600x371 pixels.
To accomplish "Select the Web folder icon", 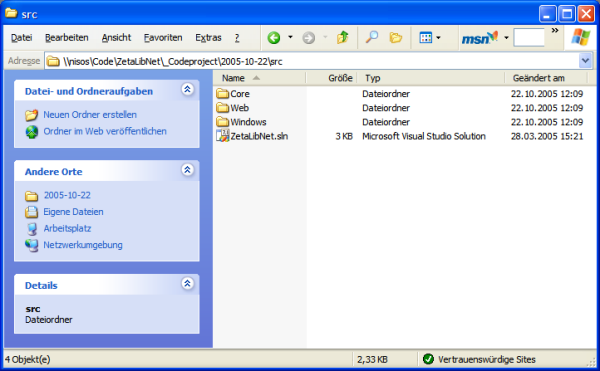I will pos(222,108).
